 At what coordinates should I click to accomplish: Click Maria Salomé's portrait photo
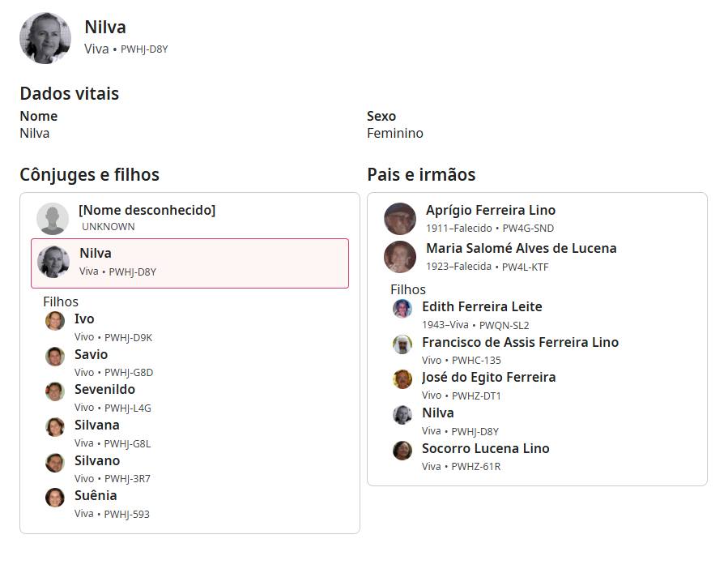(400, 257)
